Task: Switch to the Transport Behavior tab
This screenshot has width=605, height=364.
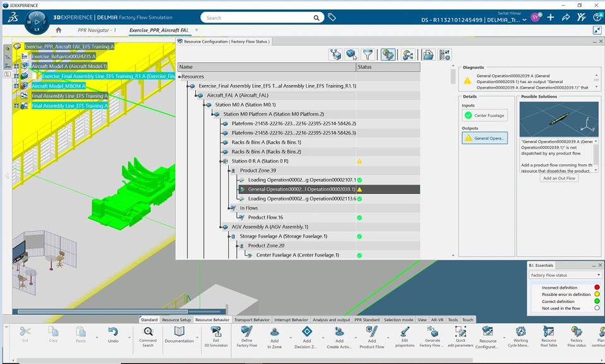Action: coord(252,320)
